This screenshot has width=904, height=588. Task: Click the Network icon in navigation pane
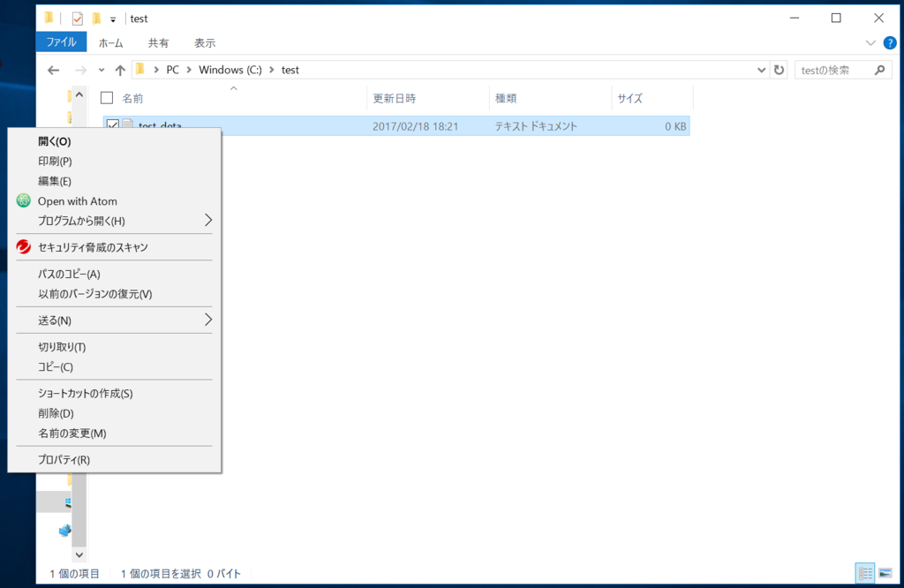click(65, 530)
